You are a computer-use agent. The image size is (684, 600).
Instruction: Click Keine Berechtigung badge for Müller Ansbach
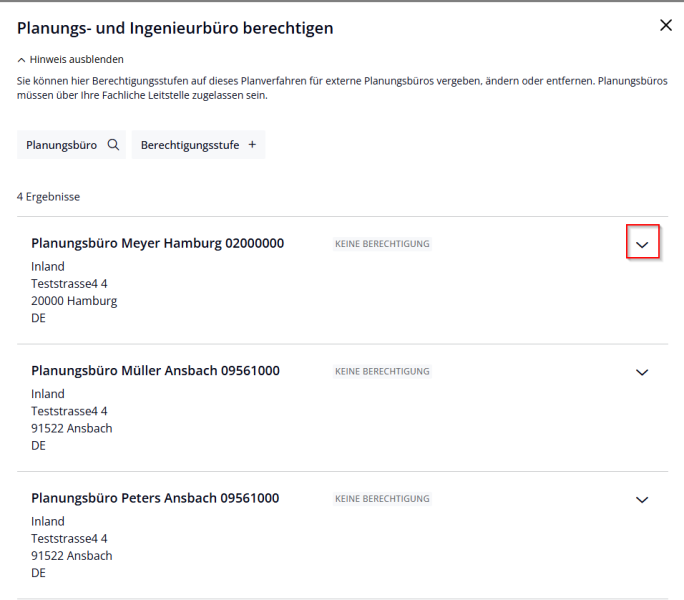tap(382, 372)
